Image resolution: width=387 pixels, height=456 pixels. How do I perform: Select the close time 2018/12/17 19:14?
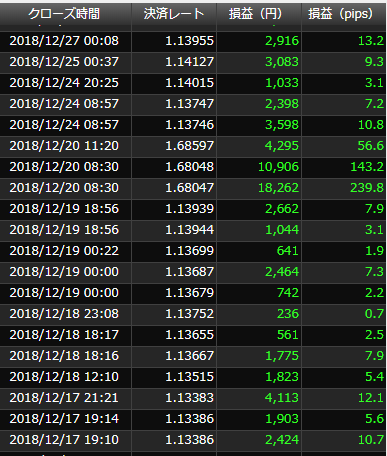(x=64, y=419)
